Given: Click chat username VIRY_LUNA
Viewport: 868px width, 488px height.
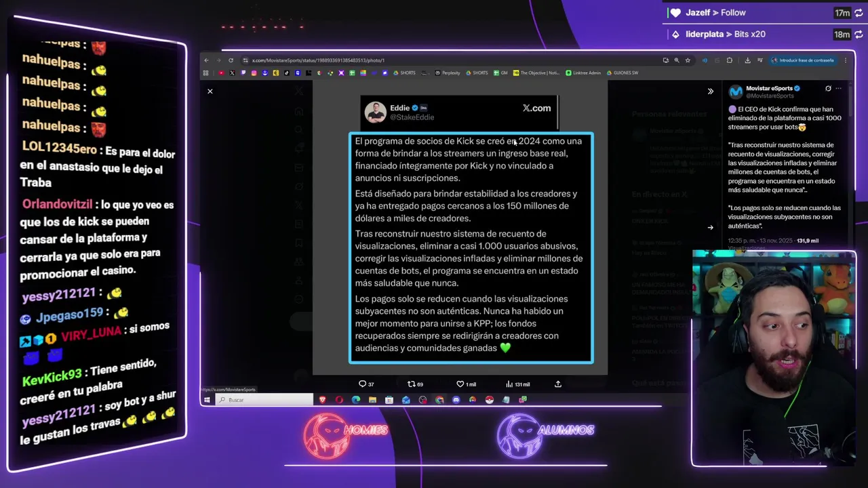Looking at the screenshot, I should pos(91,334).
